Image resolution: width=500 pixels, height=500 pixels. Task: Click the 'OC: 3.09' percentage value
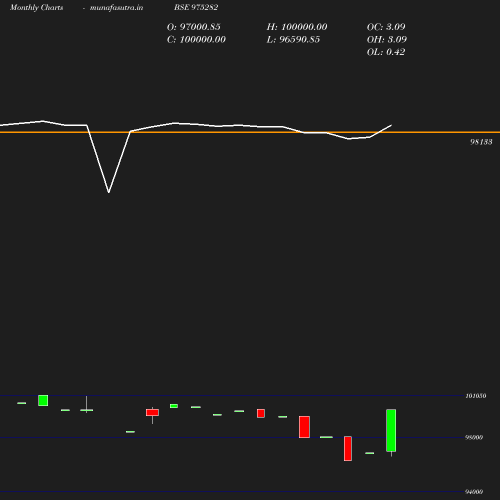(x=386, y=27)
